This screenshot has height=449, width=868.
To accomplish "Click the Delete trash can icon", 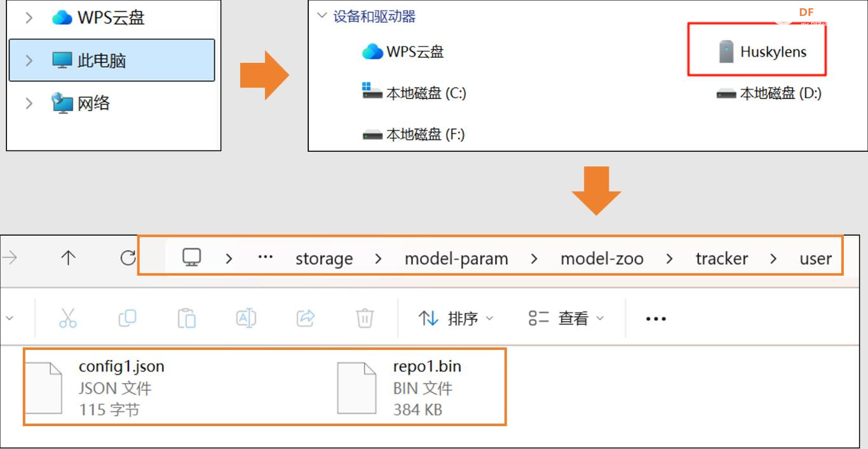I will pos(364,318).
